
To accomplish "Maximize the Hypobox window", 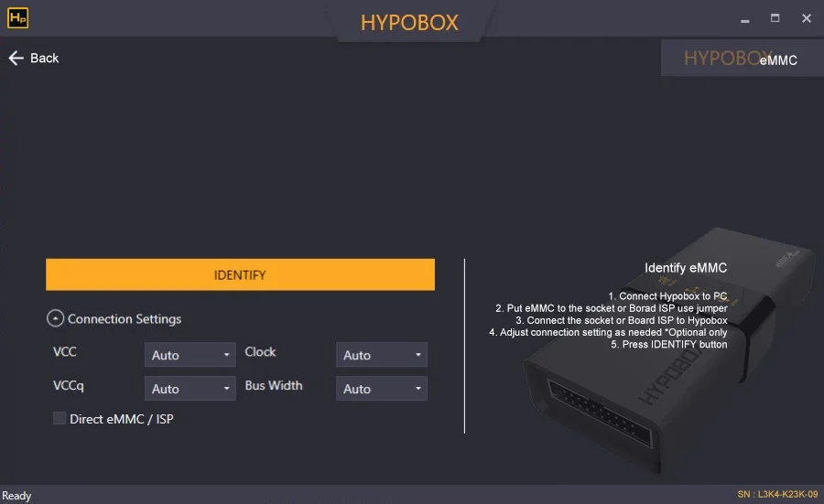I will (775, 18).
